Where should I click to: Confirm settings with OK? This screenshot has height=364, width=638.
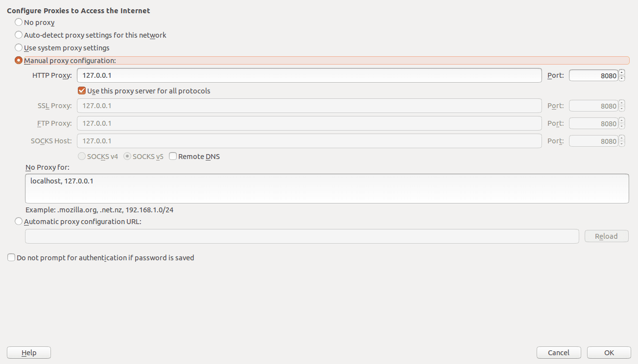coord(609,352)
